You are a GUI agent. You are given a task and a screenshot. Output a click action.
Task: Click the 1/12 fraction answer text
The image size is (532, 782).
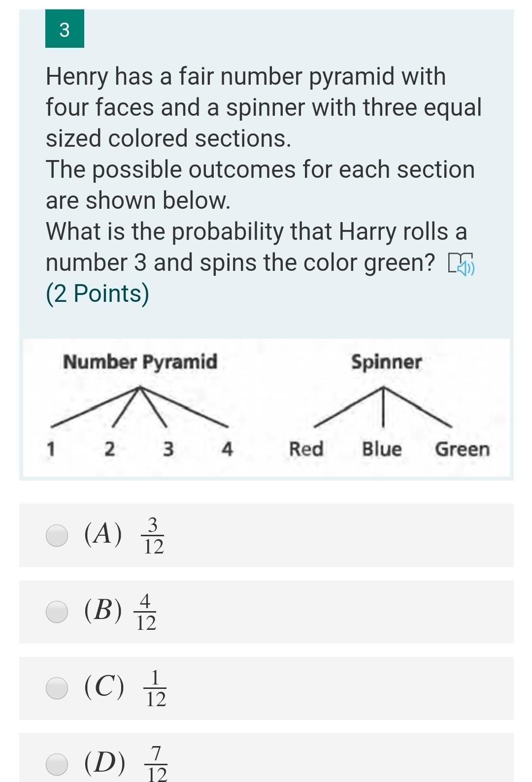(156, 688)
